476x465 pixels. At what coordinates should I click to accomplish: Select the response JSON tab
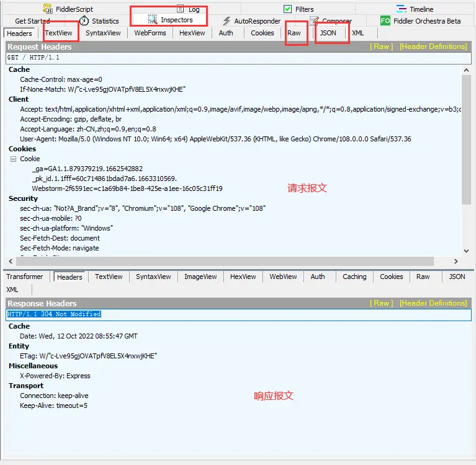[x=457, y=277]
